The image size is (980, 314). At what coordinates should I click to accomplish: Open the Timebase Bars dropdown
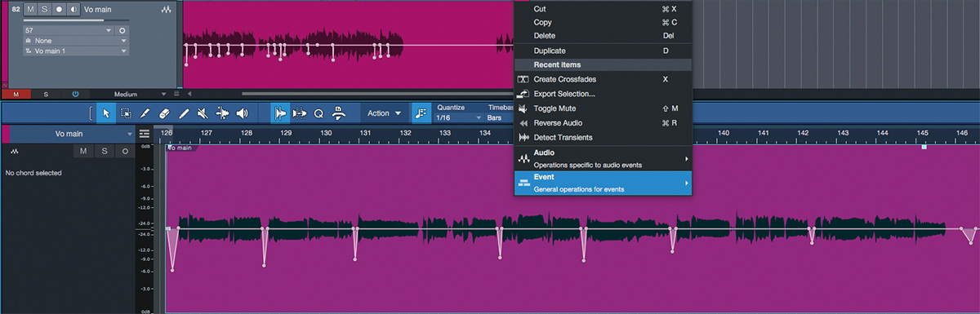(x=500, y=118)
